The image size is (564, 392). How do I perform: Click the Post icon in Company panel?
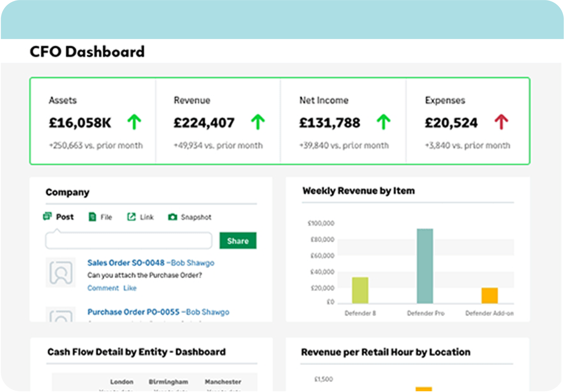(47, 216)
